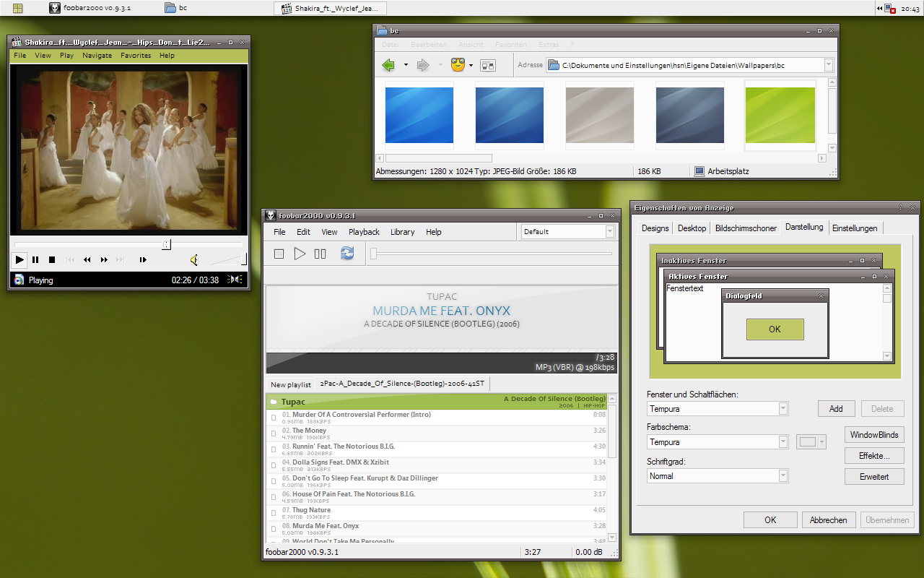Open the Fenster und Schaltflächen dropdown

click(x=783, y=409)
